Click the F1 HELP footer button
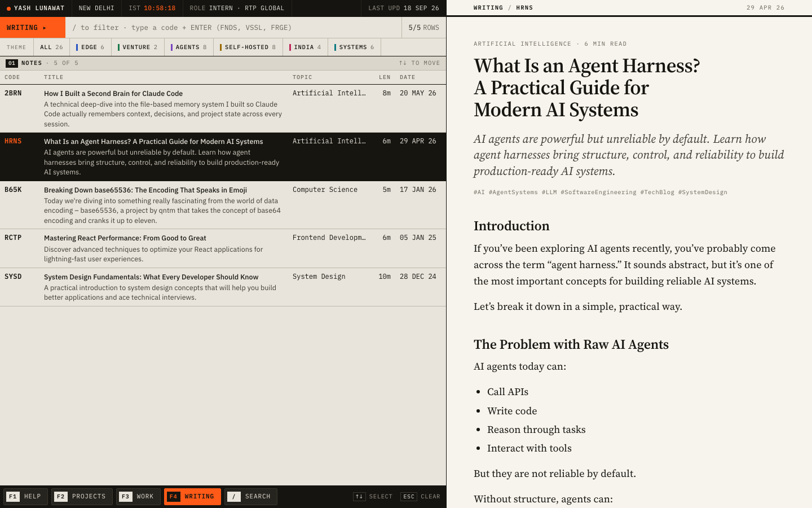This screenshot has height=508, width=812. coord(25,497)
